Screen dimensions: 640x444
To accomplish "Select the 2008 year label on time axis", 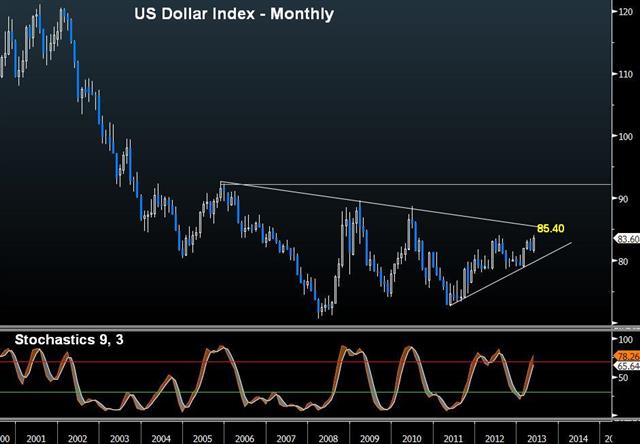I will [328, 439].
